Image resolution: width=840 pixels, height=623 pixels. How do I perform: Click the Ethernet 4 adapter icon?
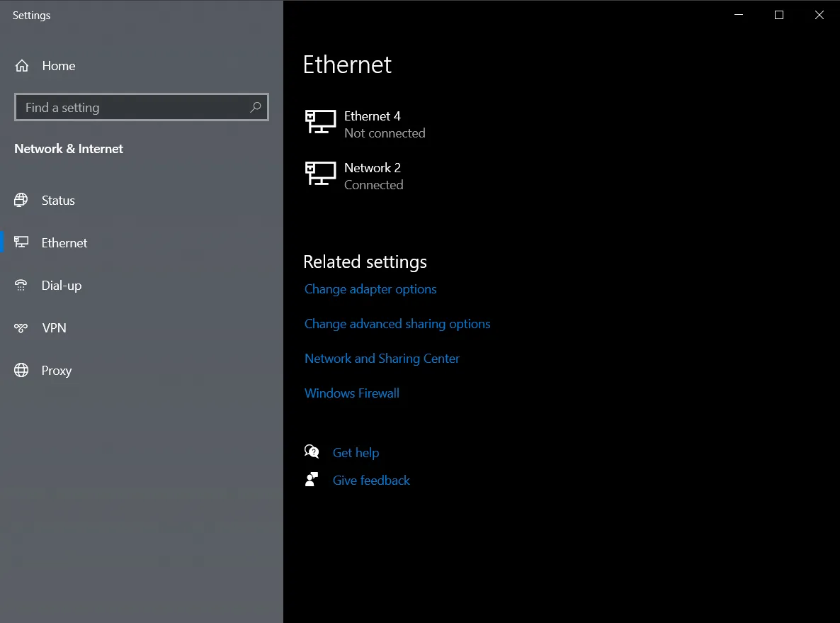pos(320,122)
